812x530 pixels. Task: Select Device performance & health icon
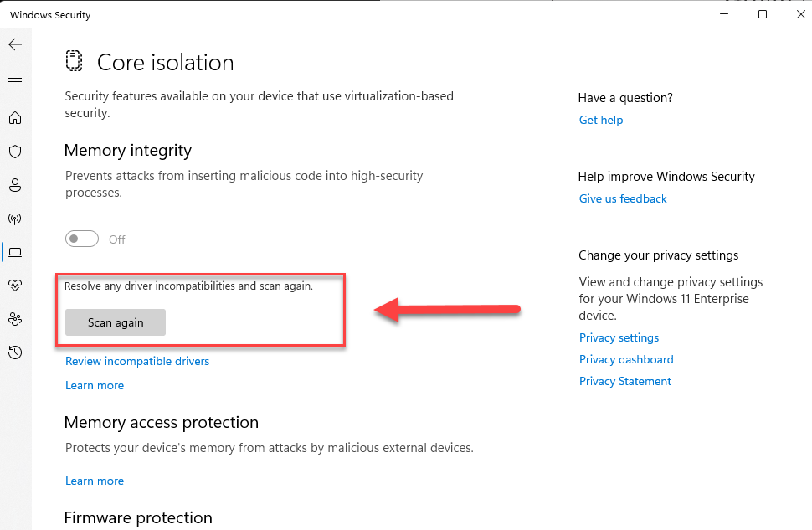coord(15,286)
